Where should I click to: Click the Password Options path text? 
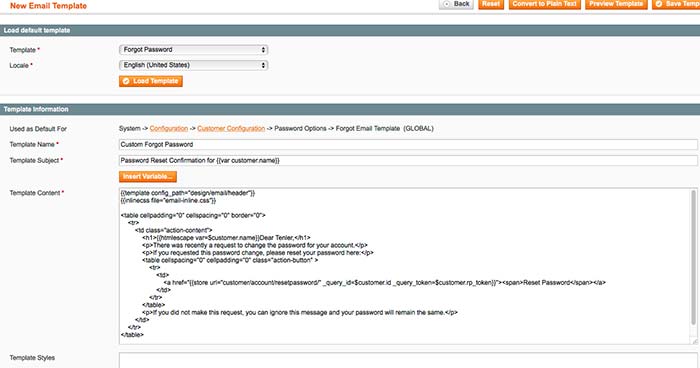point(300,129)
